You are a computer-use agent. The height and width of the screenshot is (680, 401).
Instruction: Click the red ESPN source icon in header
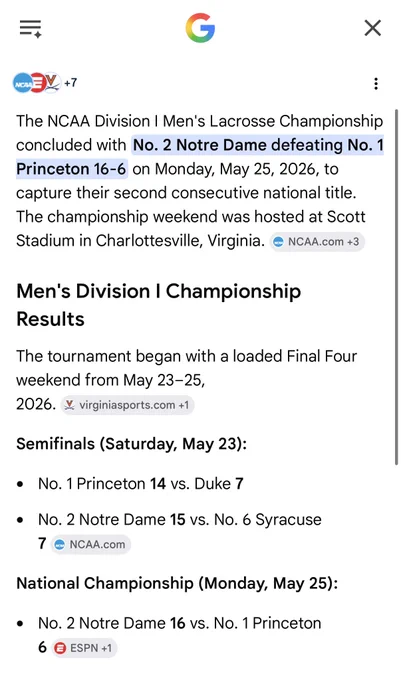(38, 83)
